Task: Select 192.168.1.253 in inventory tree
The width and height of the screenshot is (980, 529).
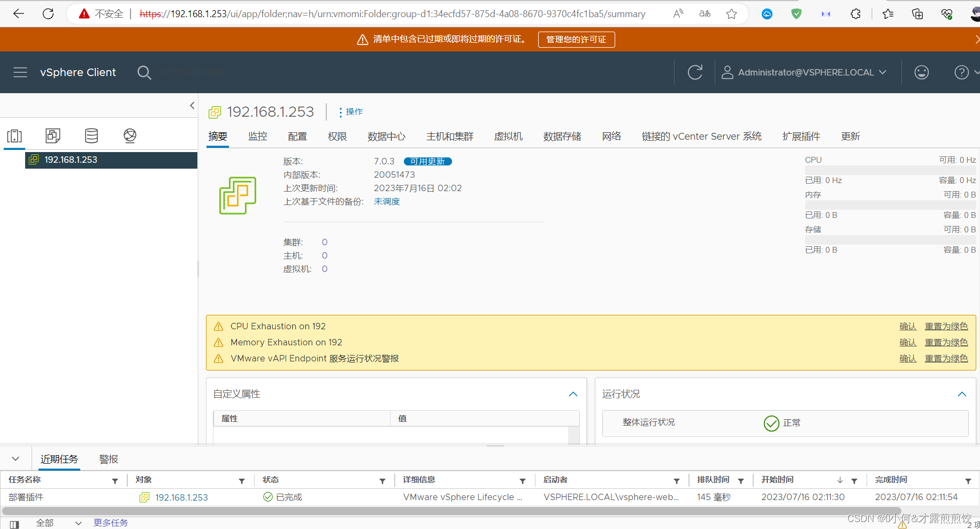Action: click(111, 160)
